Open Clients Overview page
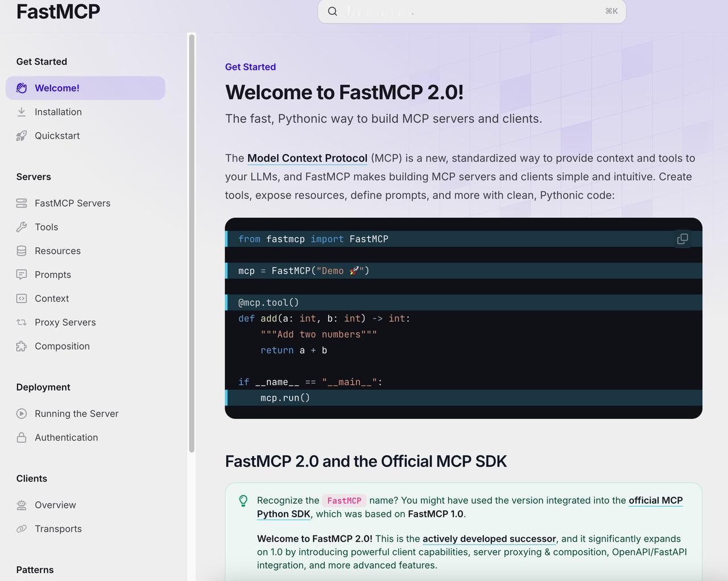The image size is (728, 581). tap(85, 505)
